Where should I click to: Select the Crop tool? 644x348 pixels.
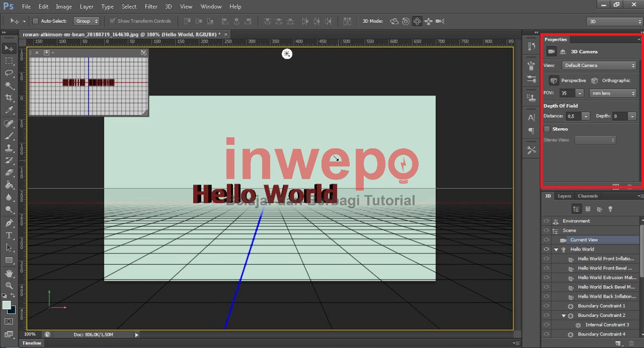[x=9, y=98]
